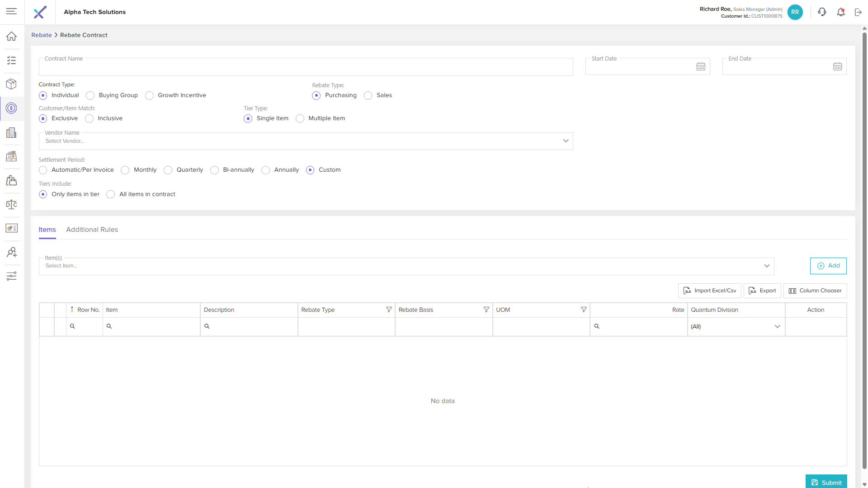Image resolution: width=868 pixels, height=488 pixels.
Task: Click the Rebate breadcrumb link
Action: (42, 35)
